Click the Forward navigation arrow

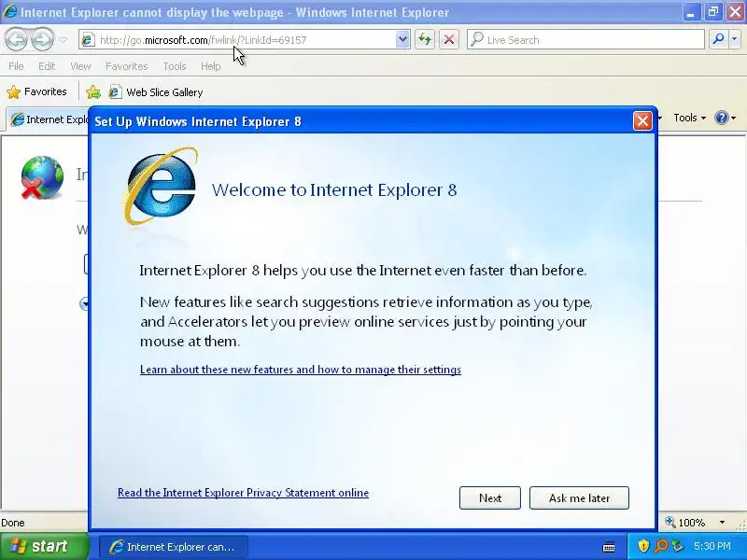(42, 39)
